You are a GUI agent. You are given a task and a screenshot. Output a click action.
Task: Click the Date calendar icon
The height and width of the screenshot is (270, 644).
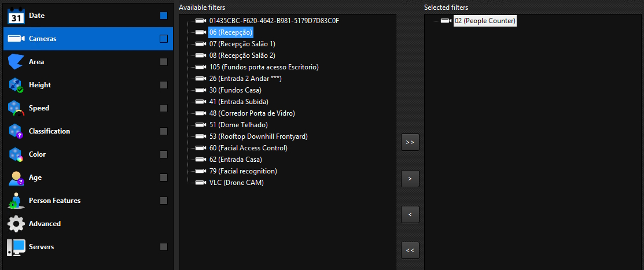click(x=16, y=16)
